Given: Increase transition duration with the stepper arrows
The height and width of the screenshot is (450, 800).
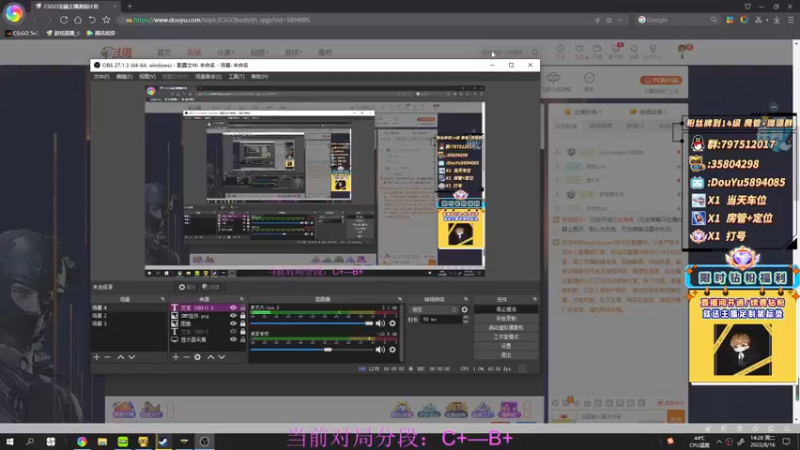Looking at the screenshot, I should [x=466, y=317].
